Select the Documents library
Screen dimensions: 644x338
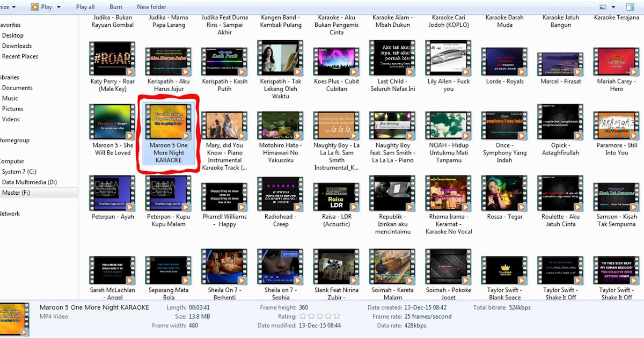pos(17,87)
